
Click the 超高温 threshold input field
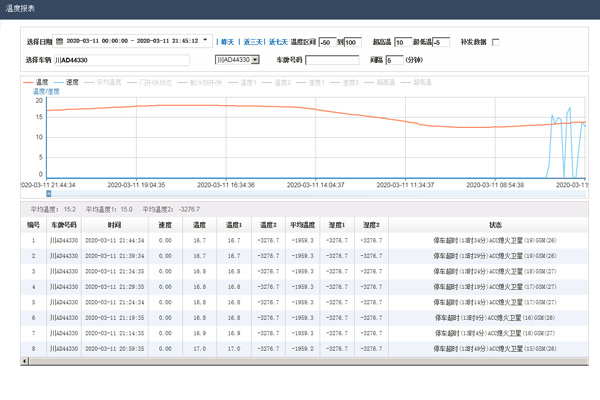point(403,42)
